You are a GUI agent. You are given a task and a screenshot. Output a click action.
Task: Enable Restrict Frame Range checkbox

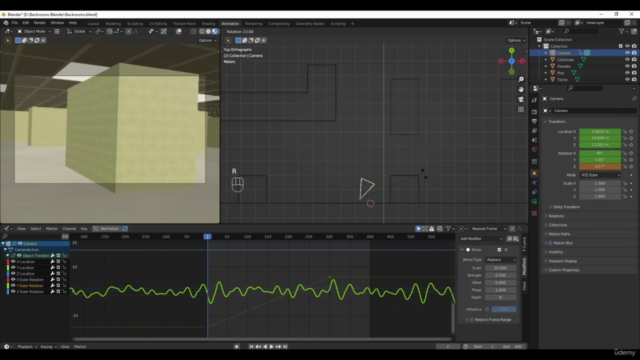471,320
